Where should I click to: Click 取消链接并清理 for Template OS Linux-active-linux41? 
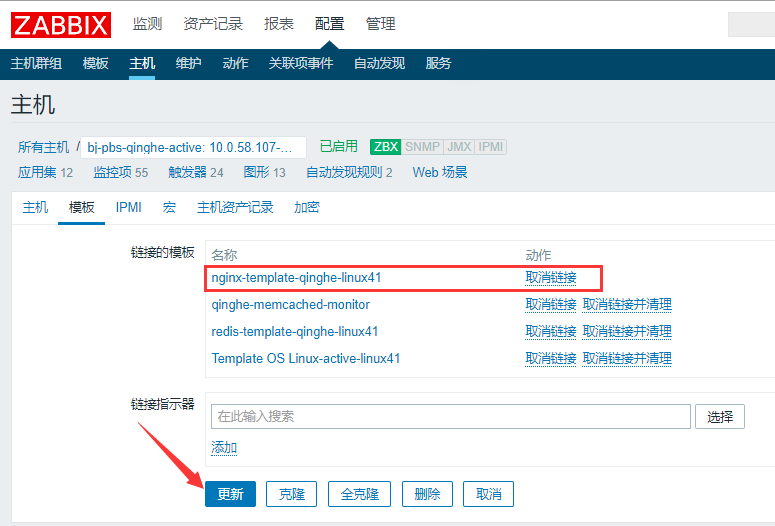[x=627, y=358]
